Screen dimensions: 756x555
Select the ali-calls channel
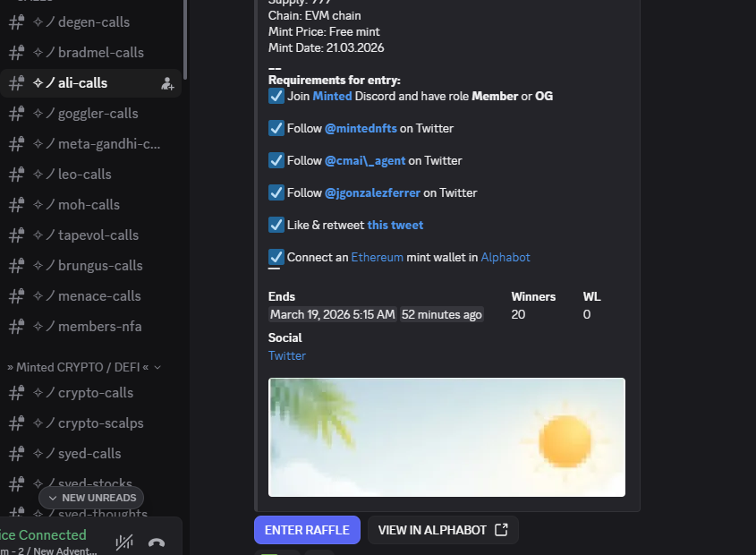[90, 83]
